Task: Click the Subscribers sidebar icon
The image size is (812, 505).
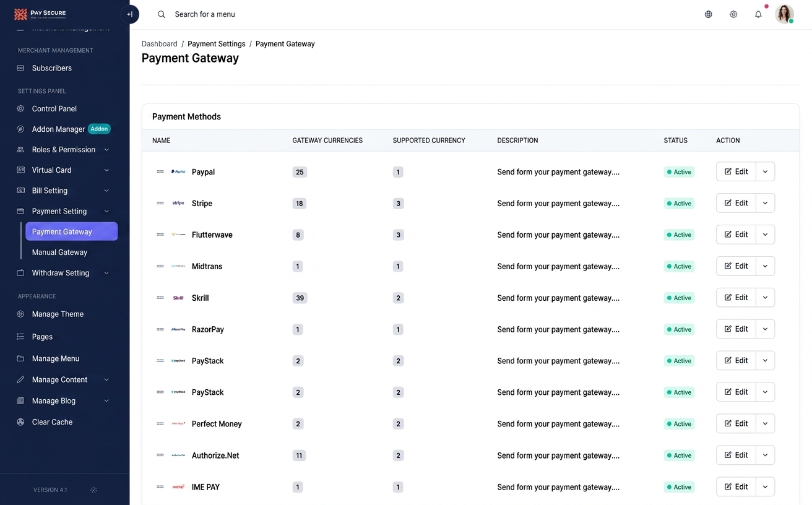Action: click(20, 68)
